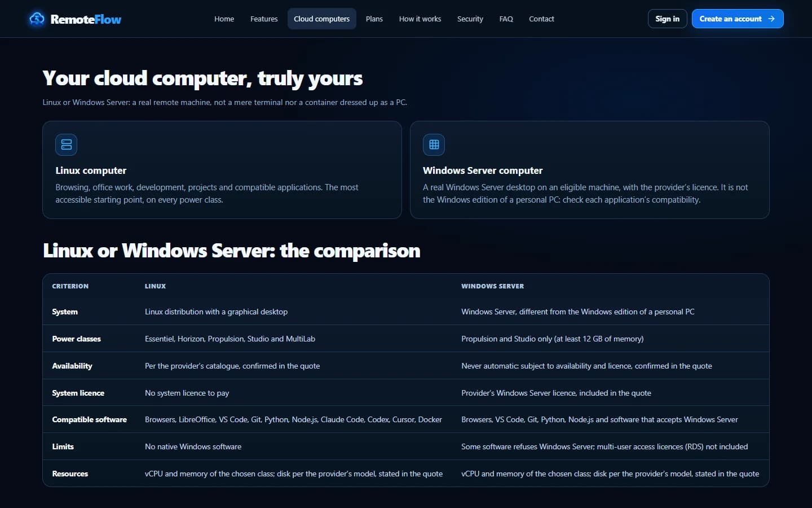The height and width of the screenshot is (508, 812).
Task: Click 'Linux distribution with a graphical desktop' cell
Action: [216, 312]
